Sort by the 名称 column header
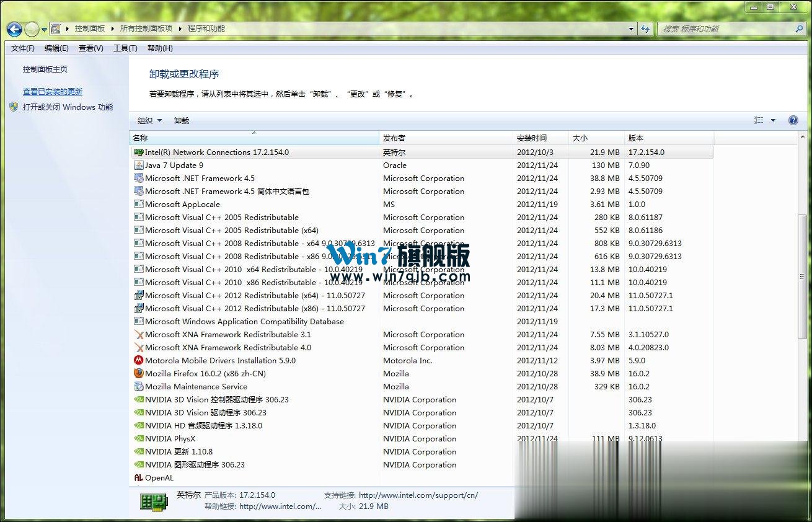The image size is (812, 522). [x=254, y=138]
